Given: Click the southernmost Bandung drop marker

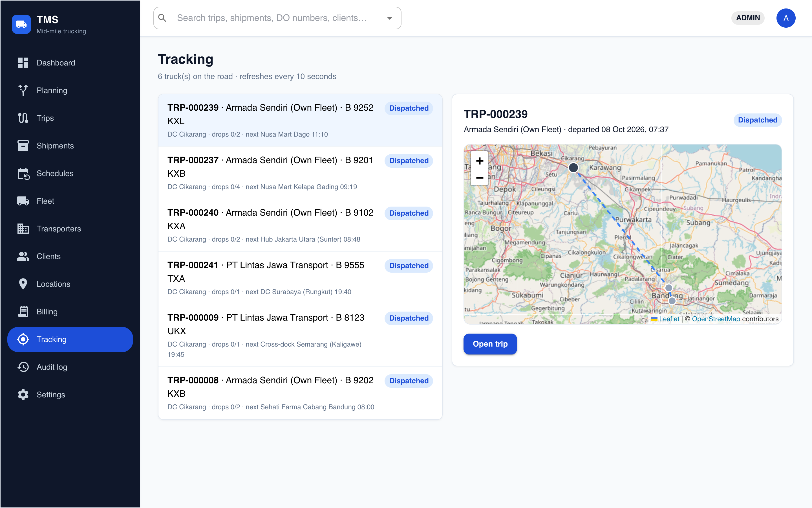Looking at the screenshot, I should (672, 301).
